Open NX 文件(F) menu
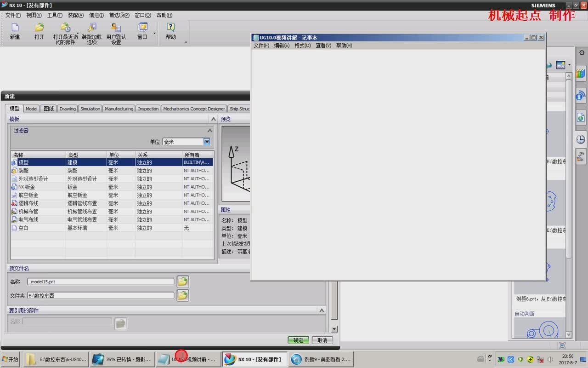The image size is (588, 368). pos(13,15)
